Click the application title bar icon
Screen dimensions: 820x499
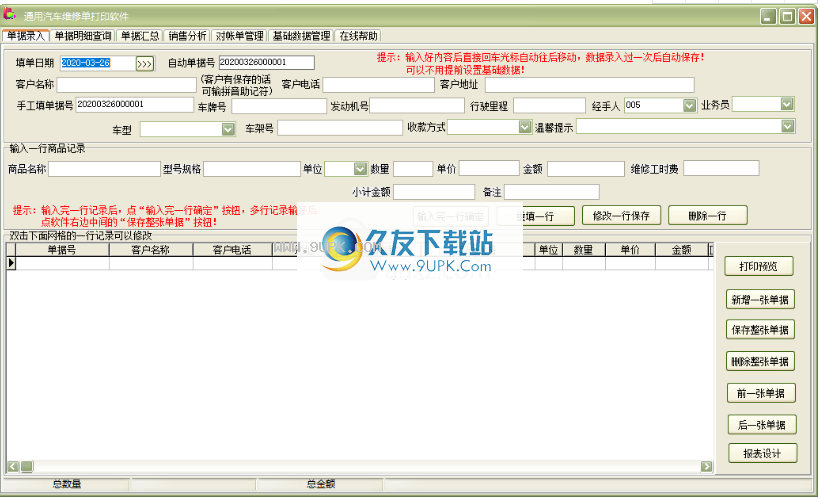coord(9,15)
